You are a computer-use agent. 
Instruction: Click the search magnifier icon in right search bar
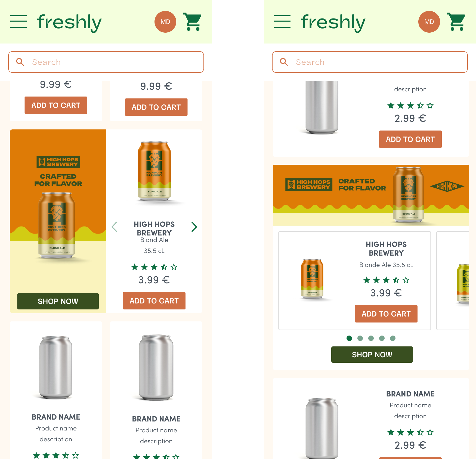click(x=284, y=62)
